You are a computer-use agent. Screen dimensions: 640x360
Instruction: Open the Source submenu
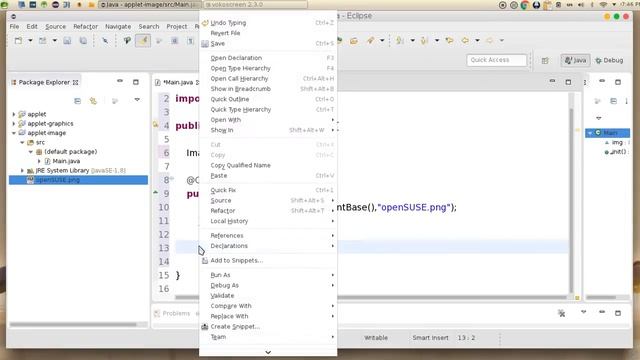click(x=268, y=200)
